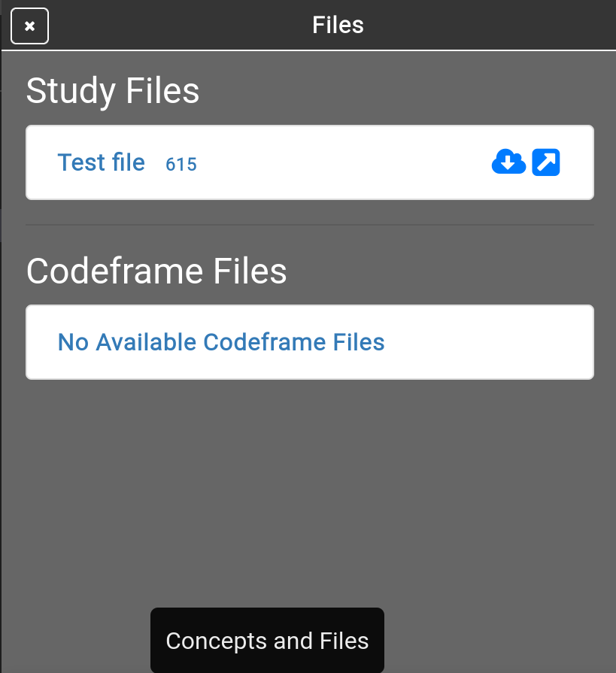
Task: Click the No Available Codeframe Files text
Action: point(221,342)
